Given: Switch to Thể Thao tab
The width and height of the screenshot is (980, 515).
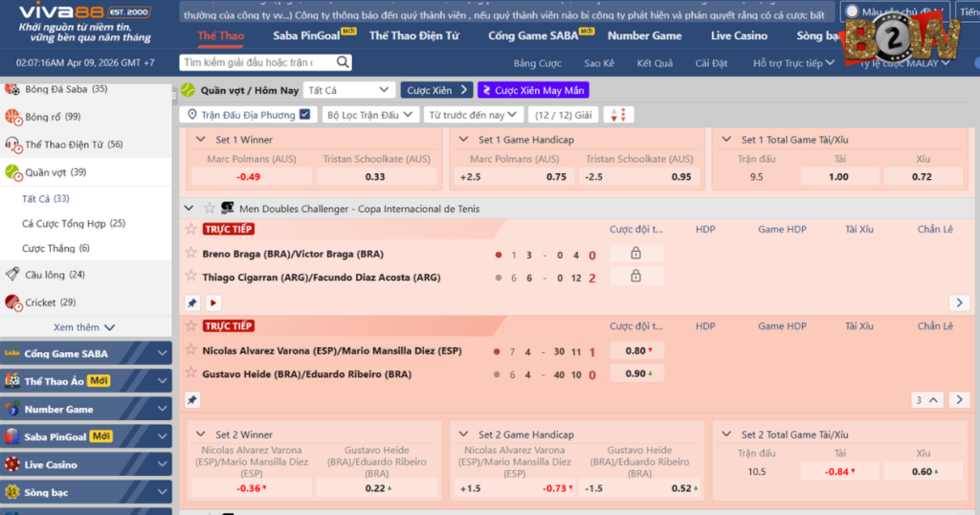Looking at the screenshot, I should pyautogui.click(x=221, y=35).
